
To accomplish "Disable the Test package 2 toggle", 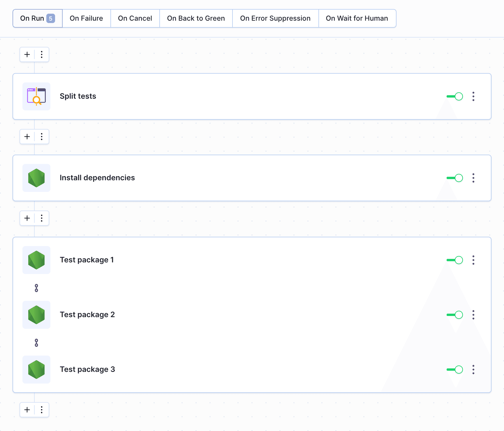I will point(454,315).
